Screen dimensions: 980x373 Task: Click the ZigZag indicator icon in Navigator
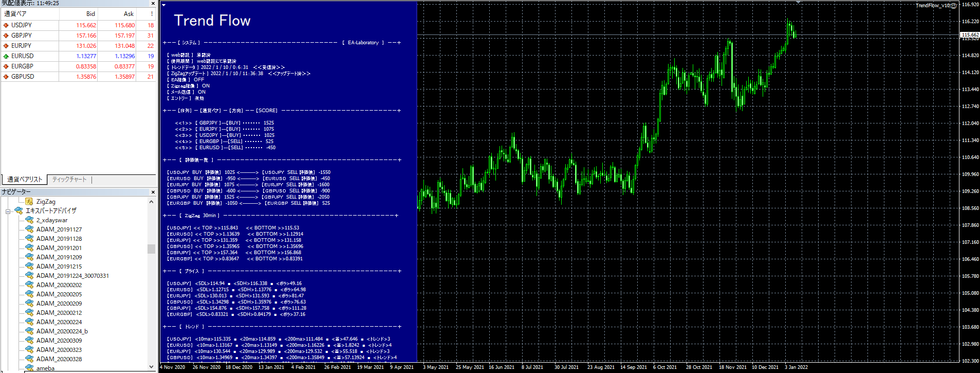(x=29, y=202)
